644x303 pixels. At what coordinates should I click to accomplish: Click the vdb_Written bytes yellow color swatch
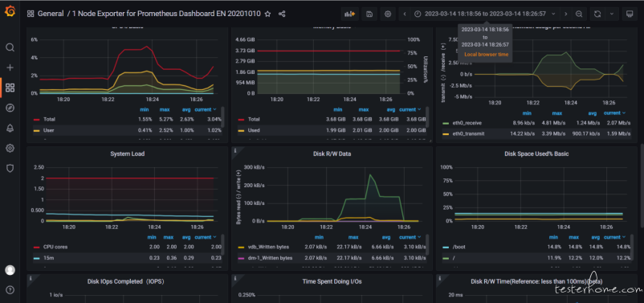(242, 247)
